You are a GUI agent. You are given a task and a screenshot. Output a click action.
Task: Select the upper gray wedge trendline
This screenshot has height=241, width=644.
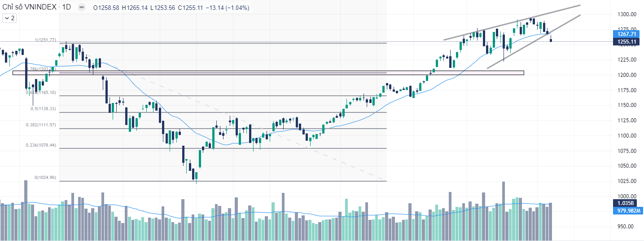(512, 22)
